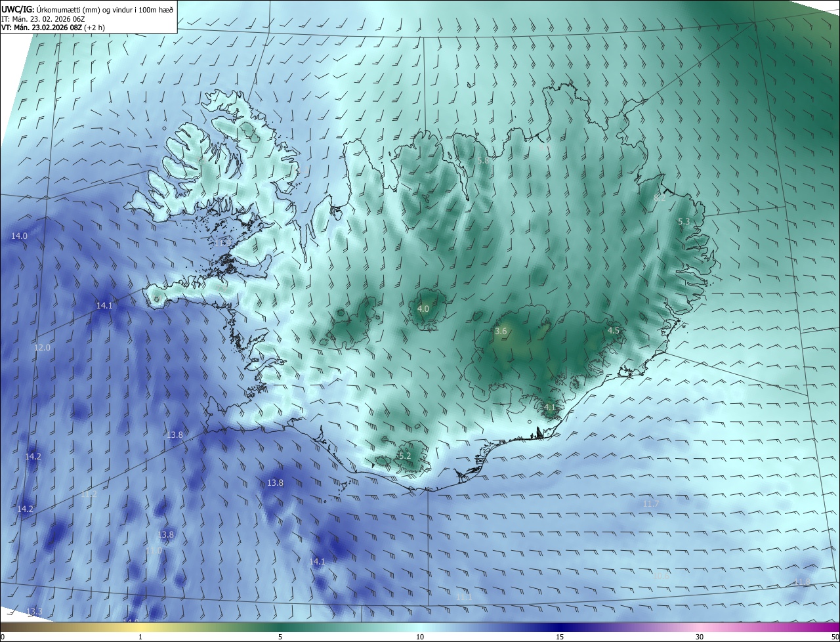
Task: Click the color scale tick label 50
Action: 835,637
